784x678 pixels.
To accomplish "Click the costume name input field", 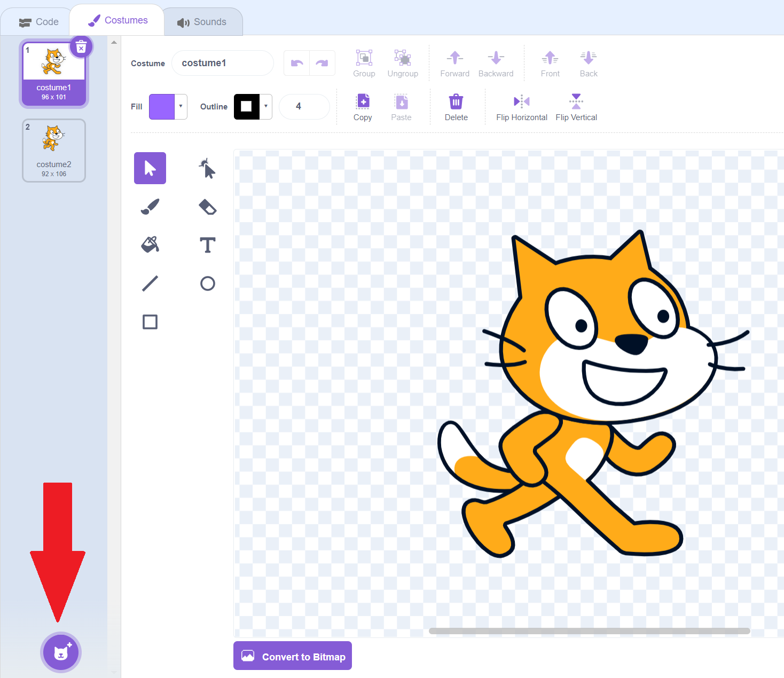I will click(223, 63).
